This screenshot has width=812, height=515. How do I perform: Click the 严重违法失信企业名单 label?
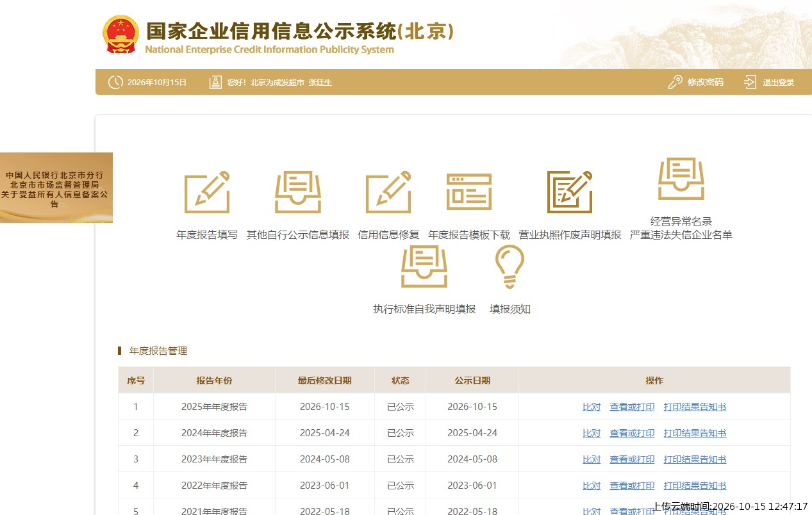point(681,235)
